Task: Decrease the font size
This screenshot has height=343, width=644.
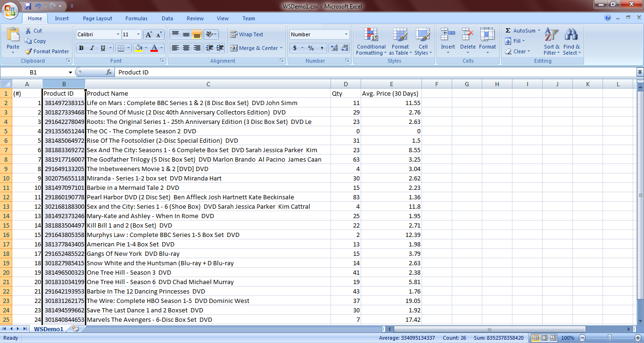Action: point(159,34)
